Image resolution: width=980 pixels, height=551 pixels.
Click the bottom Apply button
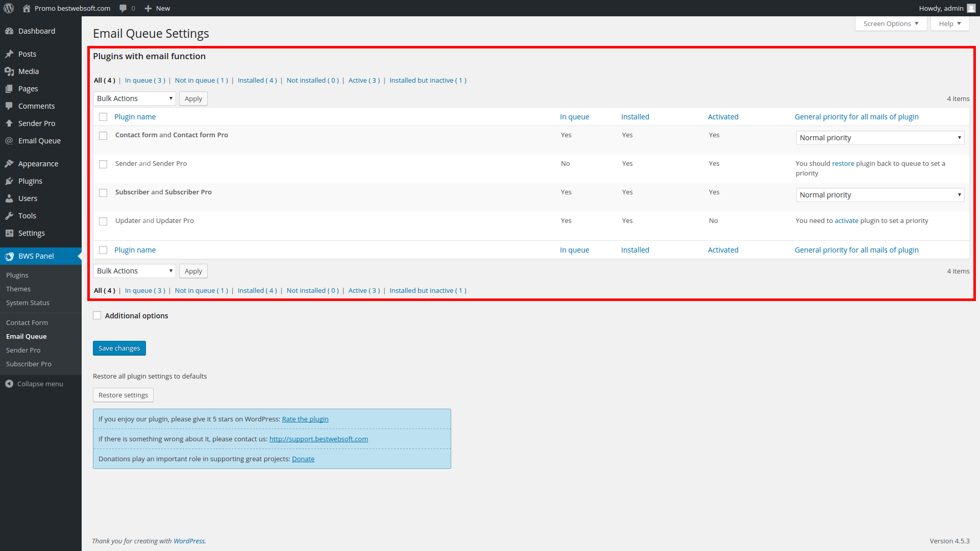193,271
